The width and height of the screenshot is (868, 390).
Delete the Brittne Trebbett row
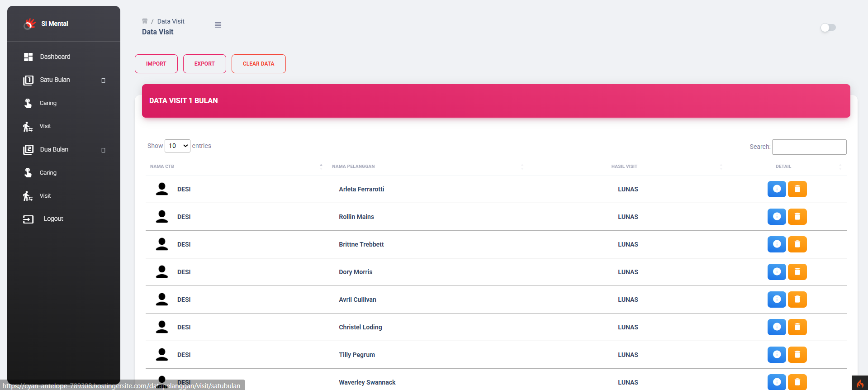pos(797,244)
